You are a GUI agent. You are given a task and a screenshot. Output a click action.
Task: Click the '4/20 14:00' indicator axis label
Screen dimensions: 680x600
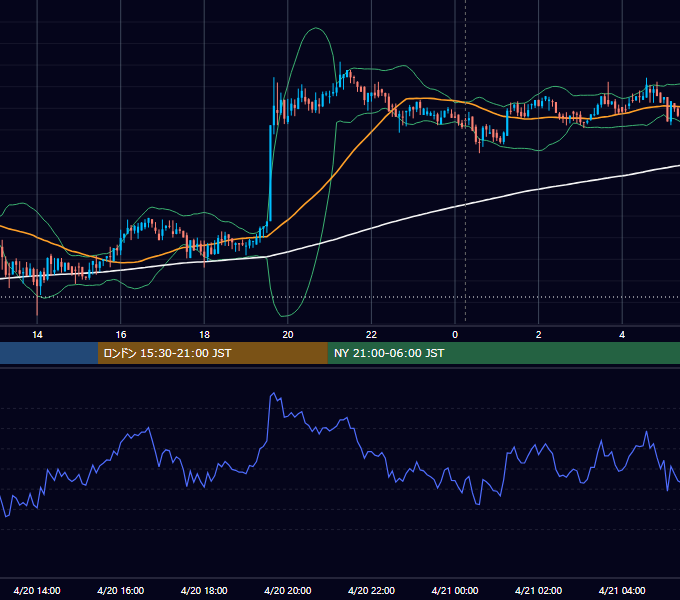(x=37, y=590)
